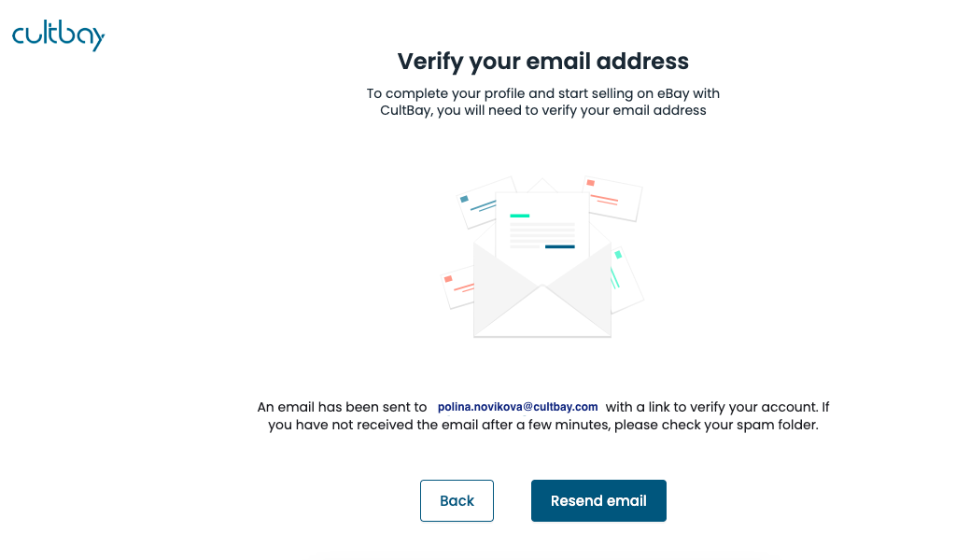
Task: Click the grey text lines on the letter
Action: click(x=541, y=231)
